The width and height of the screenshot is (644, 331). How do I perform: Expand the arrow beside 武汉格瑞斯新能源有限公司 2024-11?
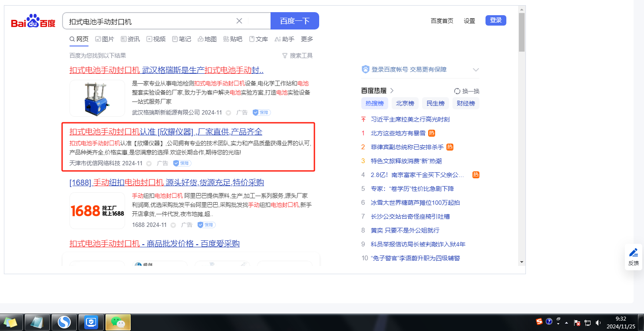(x=228, y=113)
